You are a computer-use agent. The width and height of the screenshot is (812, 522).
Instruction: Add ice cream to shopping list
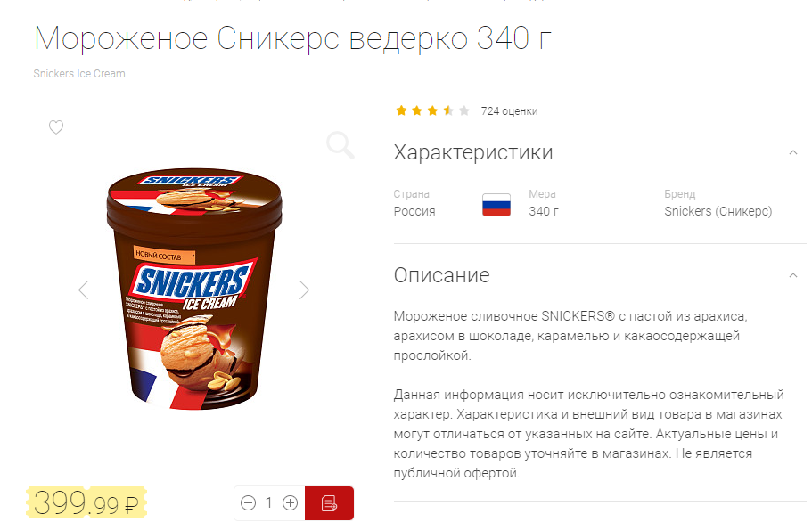330,503
